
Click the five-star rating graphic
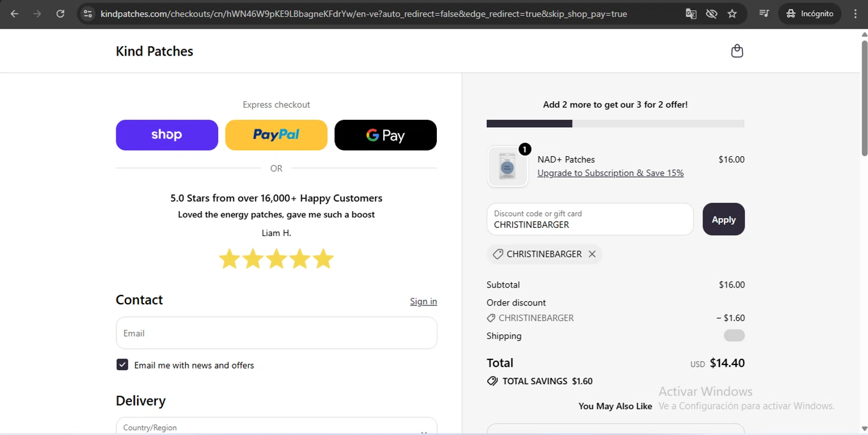pos(276,259)
